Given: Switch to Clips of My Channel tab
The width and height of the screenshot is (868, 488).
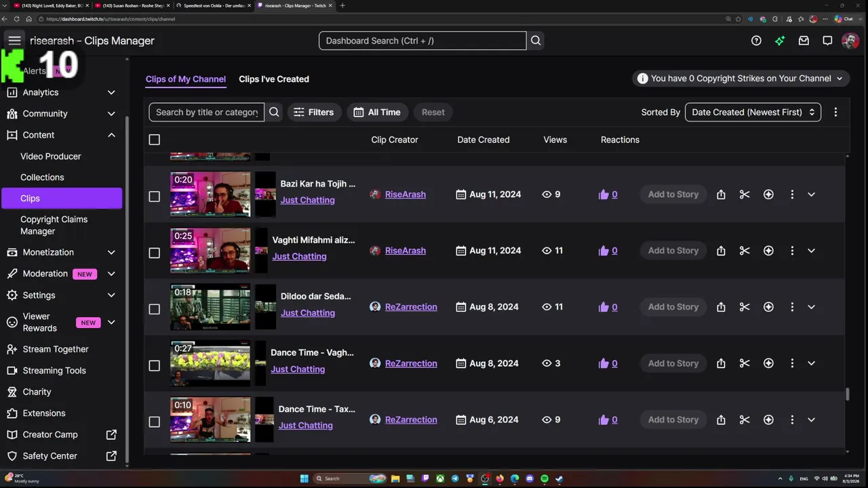Looking at the screenshot, I should pyautogui.click(x=186, y=79).
